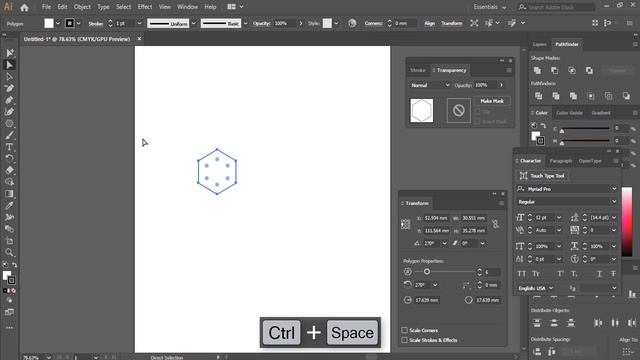The image size is (640, 360).
Task: Enable the Scale Corners checkbox
Action: tap(404, 330)
